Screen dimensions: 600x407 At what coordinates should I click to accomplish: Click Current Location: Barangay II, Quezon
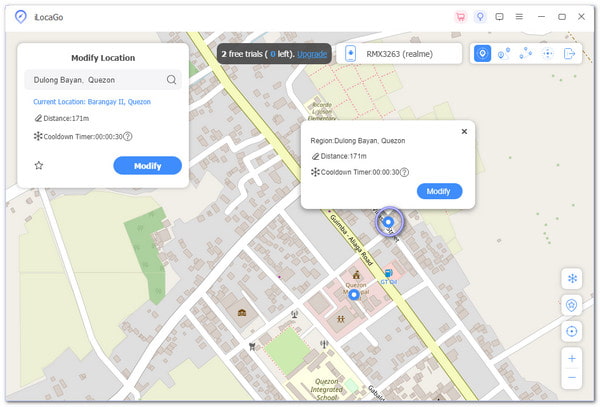pos(92,102)
